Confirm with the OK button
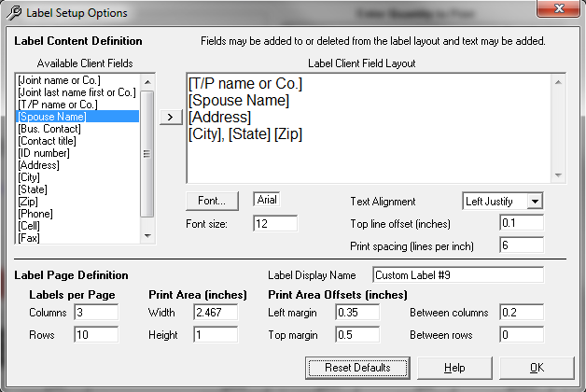The height and width of the screenshot is (392, 586). (537, 368)
